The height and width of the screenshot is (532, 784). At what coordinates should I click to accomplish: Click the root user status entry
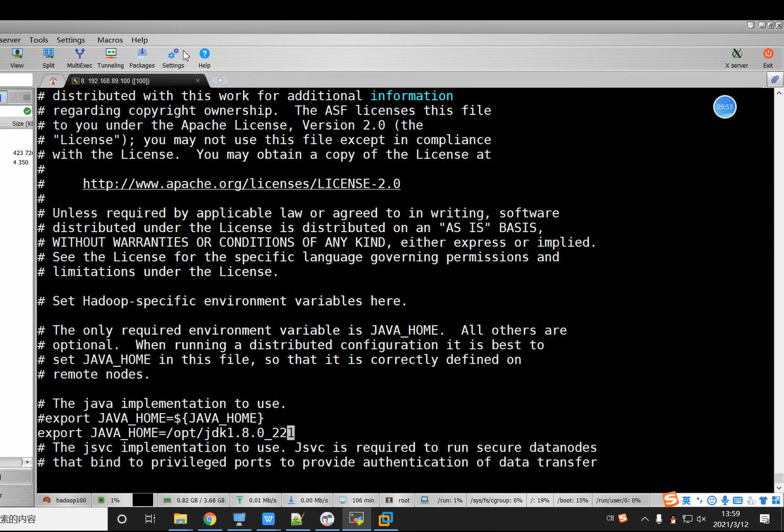398,500
